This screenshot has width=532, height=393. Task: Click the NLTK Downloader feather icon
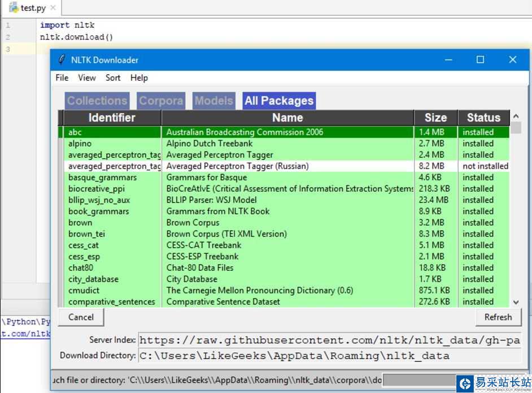62,60
